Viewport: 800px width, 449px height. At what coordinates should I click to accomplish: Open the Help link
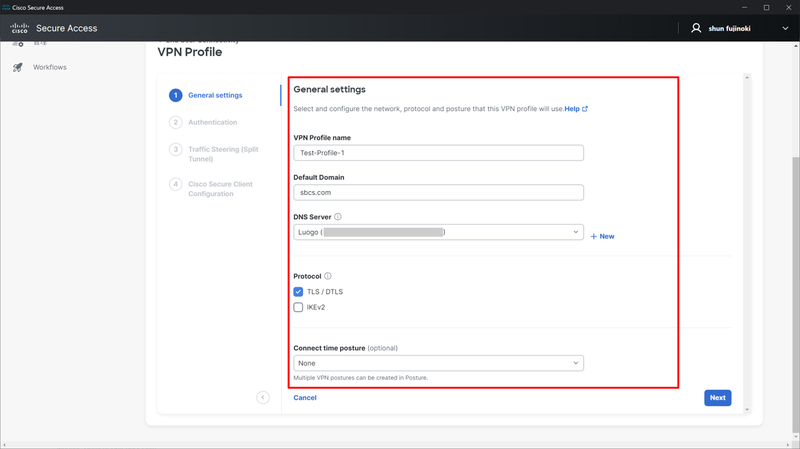click(x=576, y=109)
